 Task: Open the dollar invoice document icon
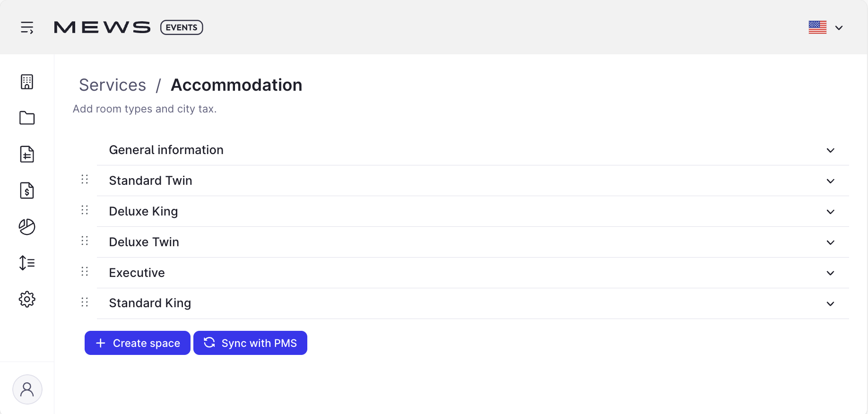(27, 190)
